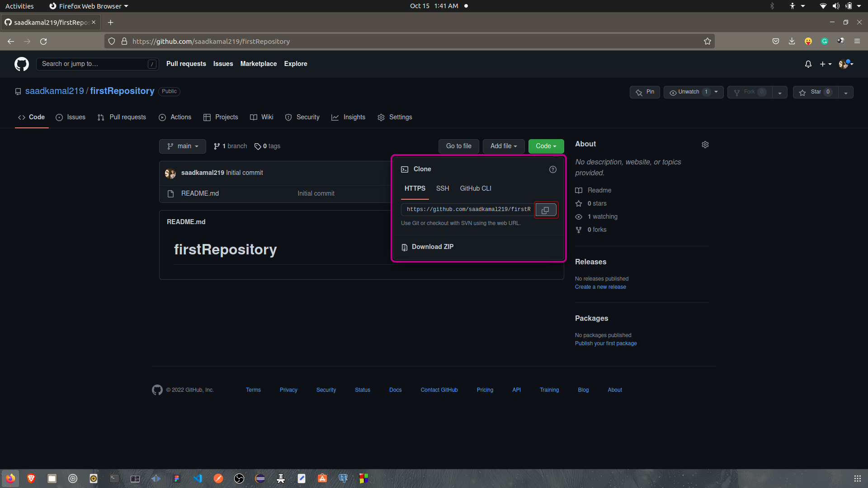
Task: Toggle Unwatch for this repository
Action: [689, 92]
